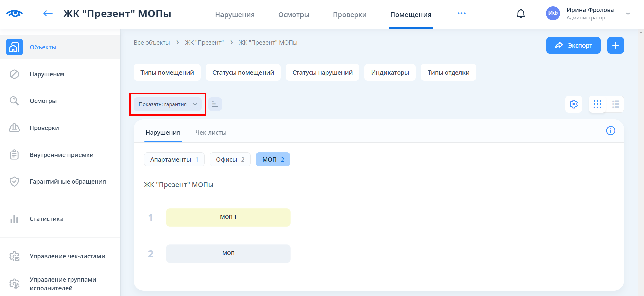Open the notifications bell

pyautogui.click(x=521, y=14)
